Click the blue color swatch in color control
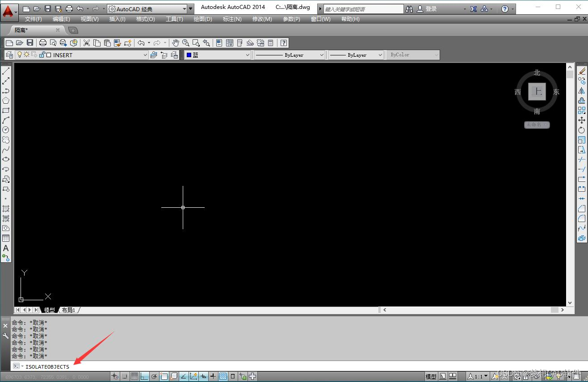 click(189, 55)
